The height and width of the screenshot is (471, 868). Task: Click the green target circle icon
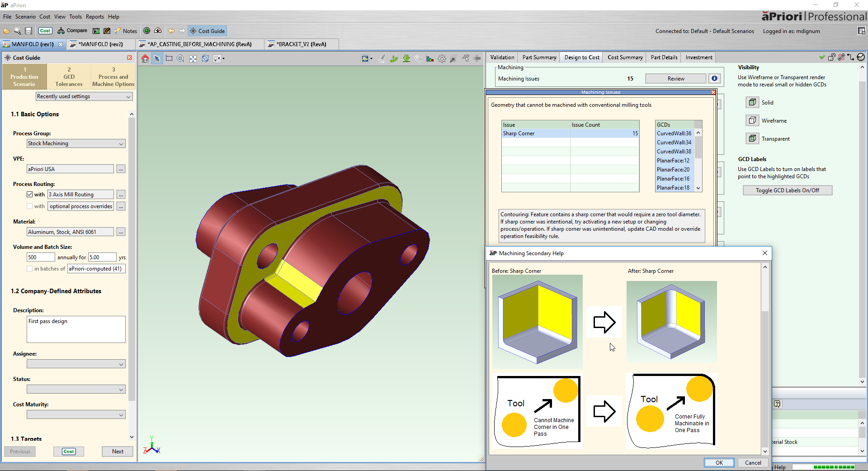click(146, 31)
